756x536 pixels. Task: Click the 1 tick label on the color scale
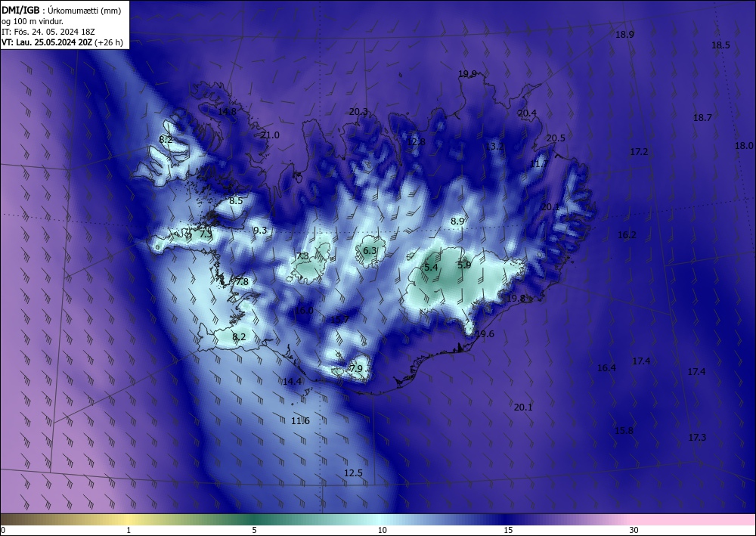point(129,530)
